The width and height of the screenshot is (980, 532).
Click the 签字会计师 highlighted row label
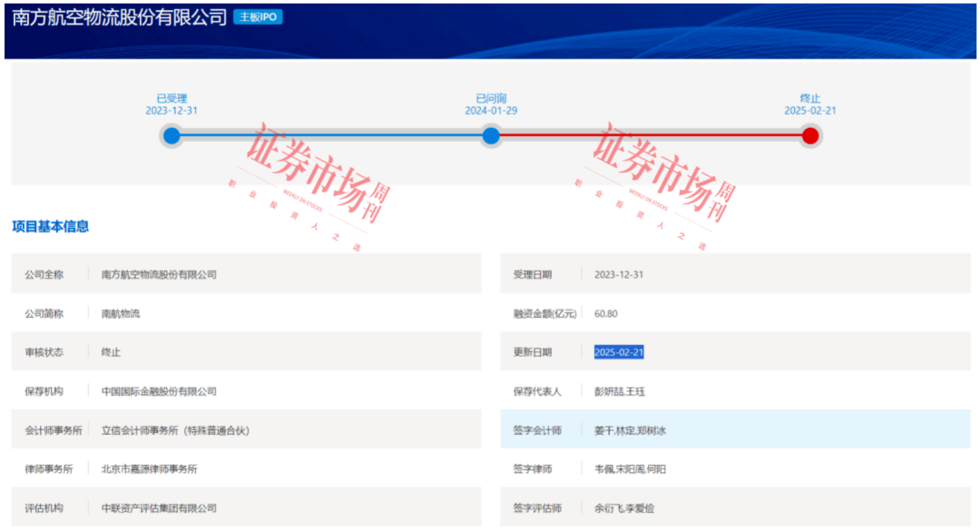537,430
